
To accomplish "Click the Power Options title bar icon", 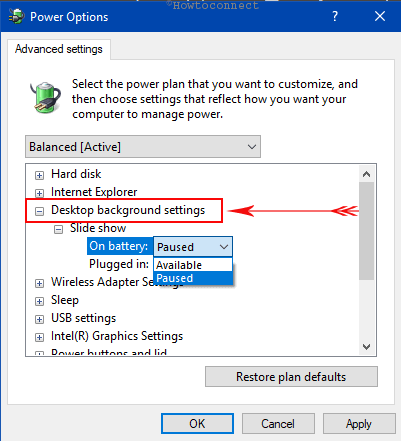I will (x=17, y=16).
